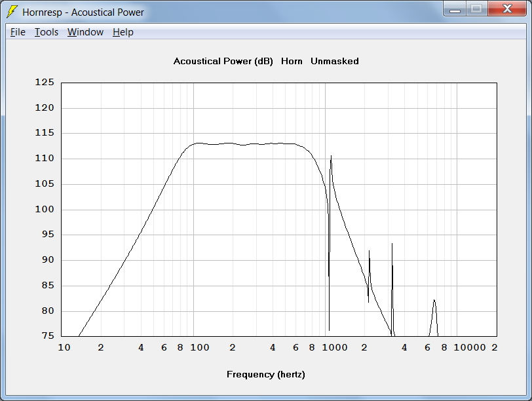Minimize the Hornresp window
Screen dimensions: 532x401
tap(455, 9)
